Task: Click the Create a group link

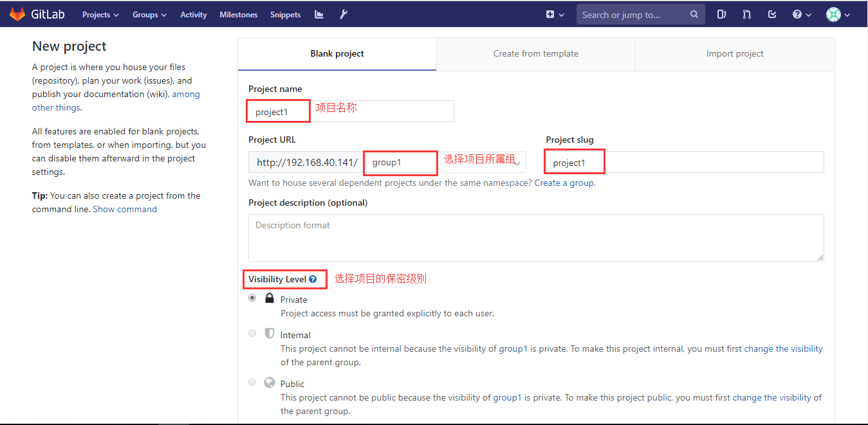Action: 564,183
